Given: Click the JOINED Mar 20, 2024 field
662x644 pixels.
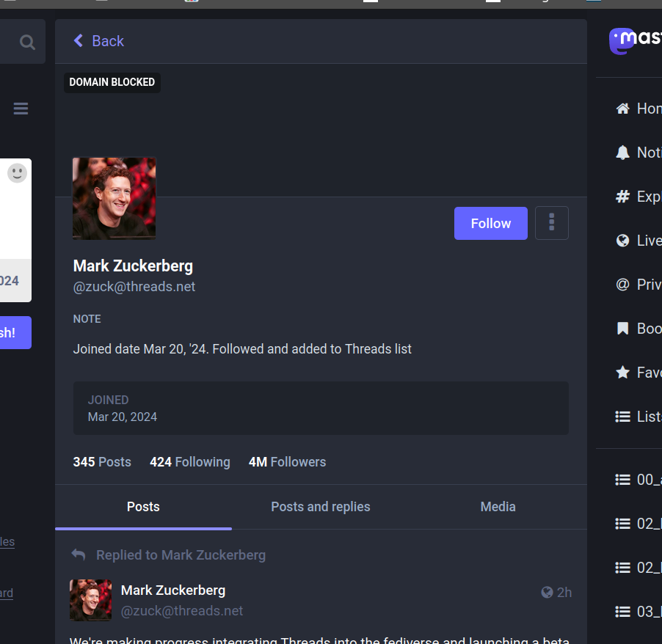Looking at the screenshot, I should point(321,408).
